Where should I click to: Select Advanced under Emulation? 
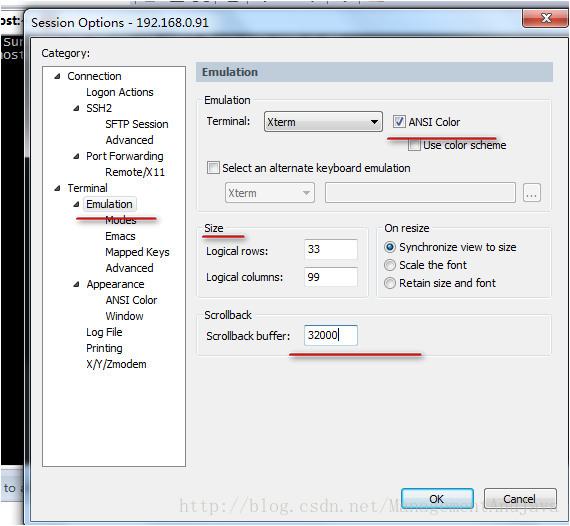point(129,268)
